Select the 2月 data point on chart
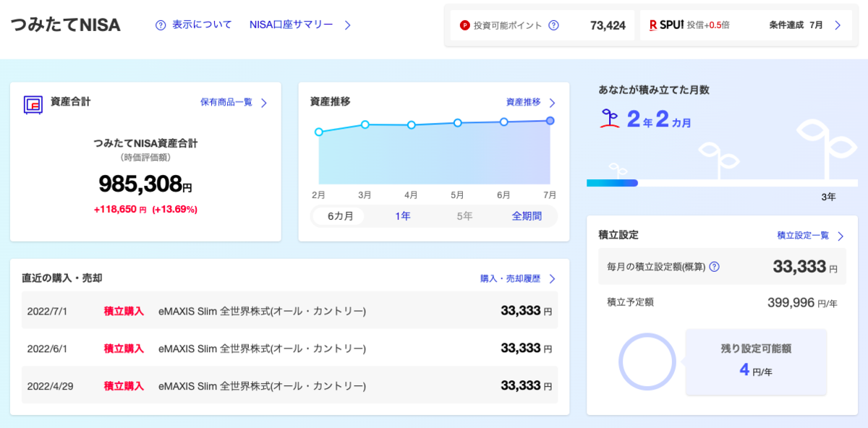 coord(318,132)
